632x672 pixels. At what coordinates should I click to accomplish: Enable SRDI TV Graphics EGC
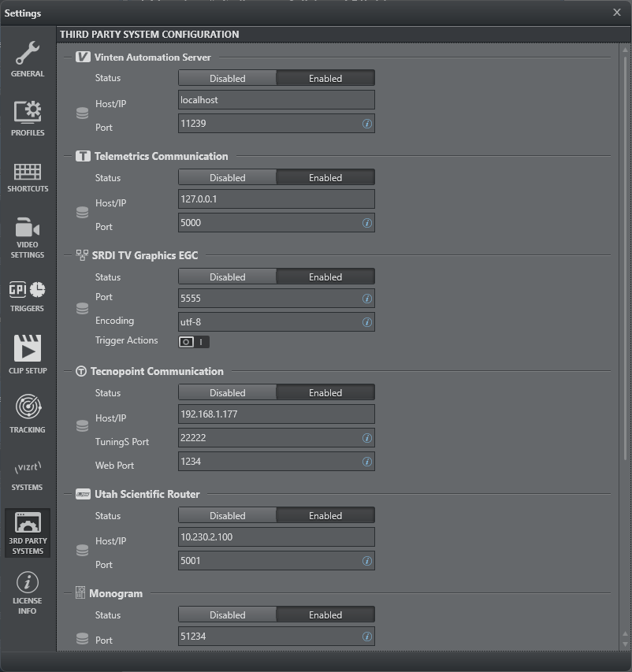325,277
